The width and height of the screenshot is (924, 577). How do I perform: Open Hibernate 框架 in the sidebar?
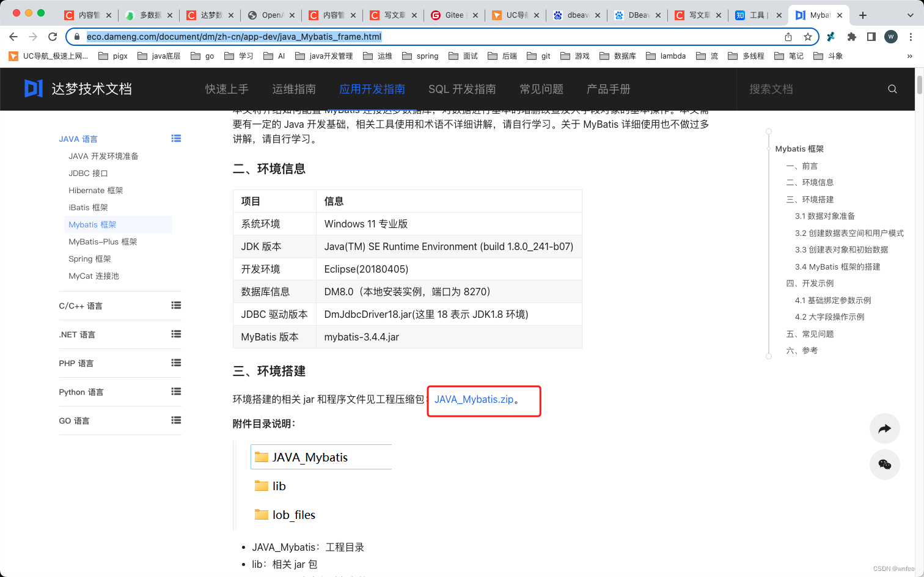click(96, 191)
